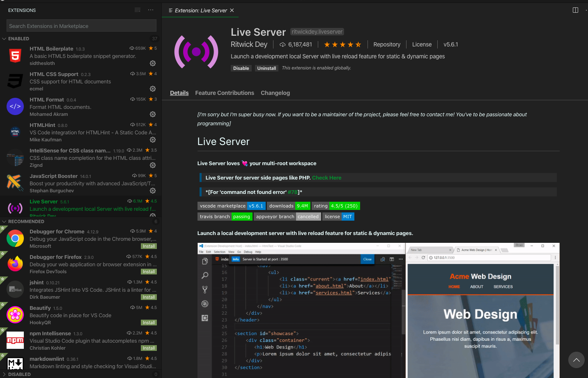Image resolution: width=588 pixels, height=378 pixels.
Task: Click the Check Here link for PHP pages
Action: [326, 177]
